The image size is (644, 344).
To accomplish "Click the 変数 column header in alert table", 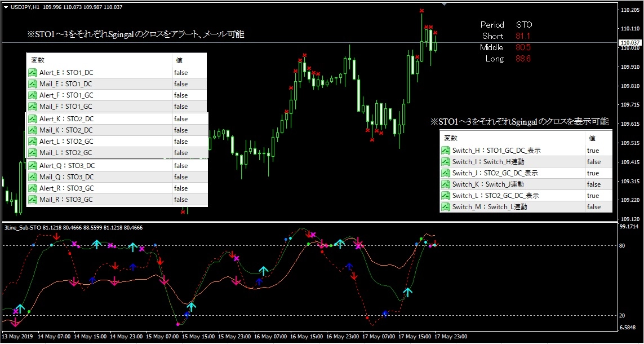I will pos(38,60).
